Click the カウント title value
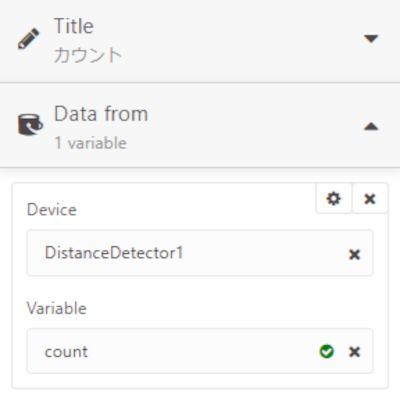The image size is (400, 403). (x=88, y=55)
